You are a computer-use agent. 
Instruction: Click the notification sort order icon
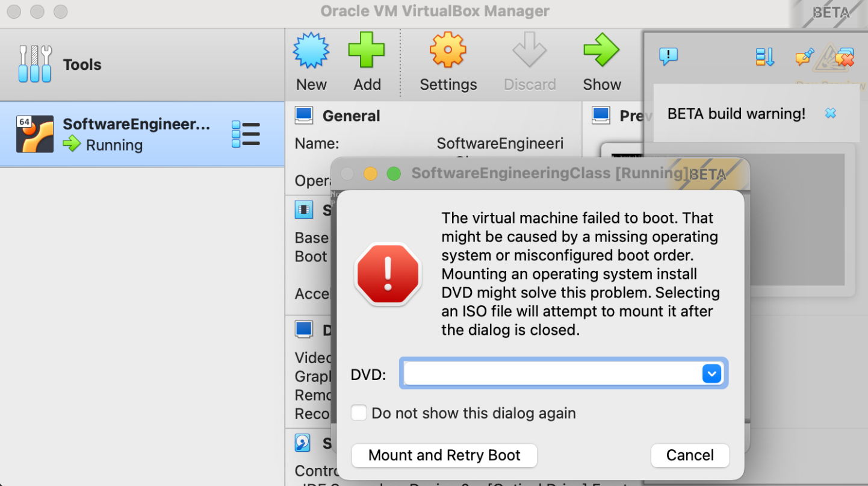pos(764,57)
